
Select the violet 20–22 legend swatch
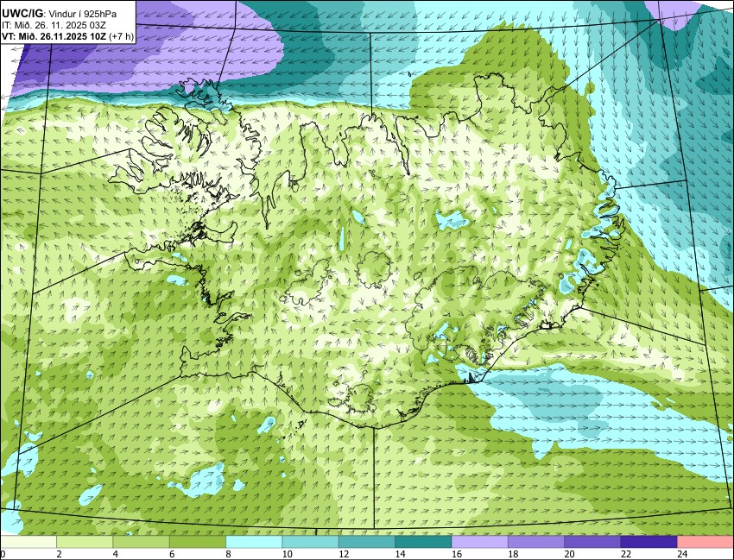(x=592, y=542)
